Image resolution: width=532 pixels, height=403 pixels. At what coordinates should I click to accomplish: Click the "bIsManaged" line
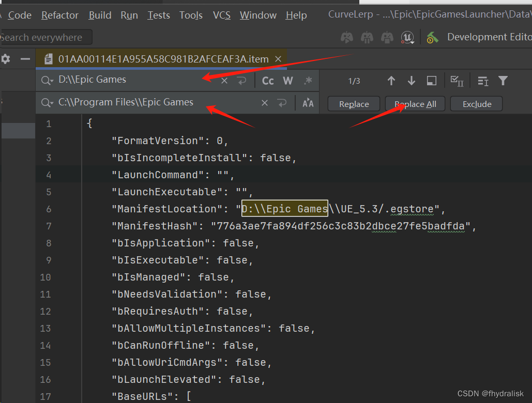(173, 277)
